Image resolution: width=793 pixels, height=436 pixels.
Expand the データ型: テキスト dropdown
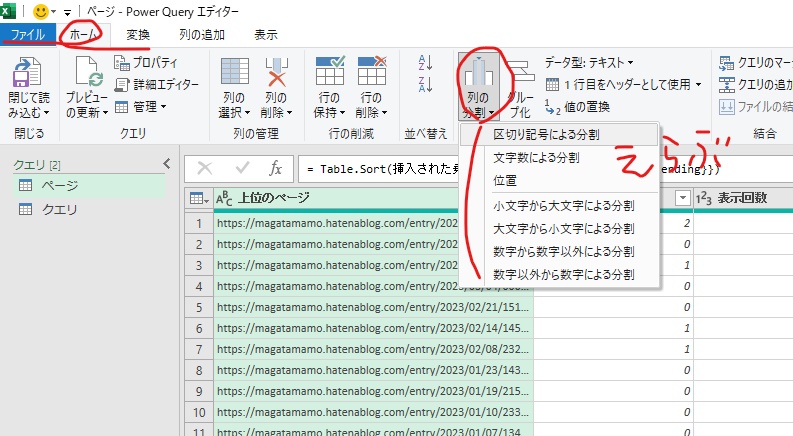[x=589, y=62]
